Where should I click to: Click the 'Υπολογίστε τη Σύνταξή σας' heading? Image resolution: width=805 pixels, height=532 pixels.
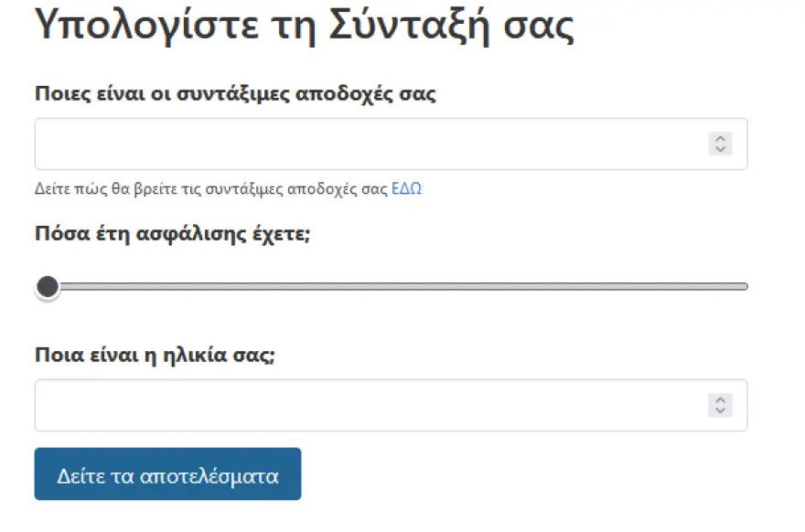pyautogui.click(x=305, y=25)
